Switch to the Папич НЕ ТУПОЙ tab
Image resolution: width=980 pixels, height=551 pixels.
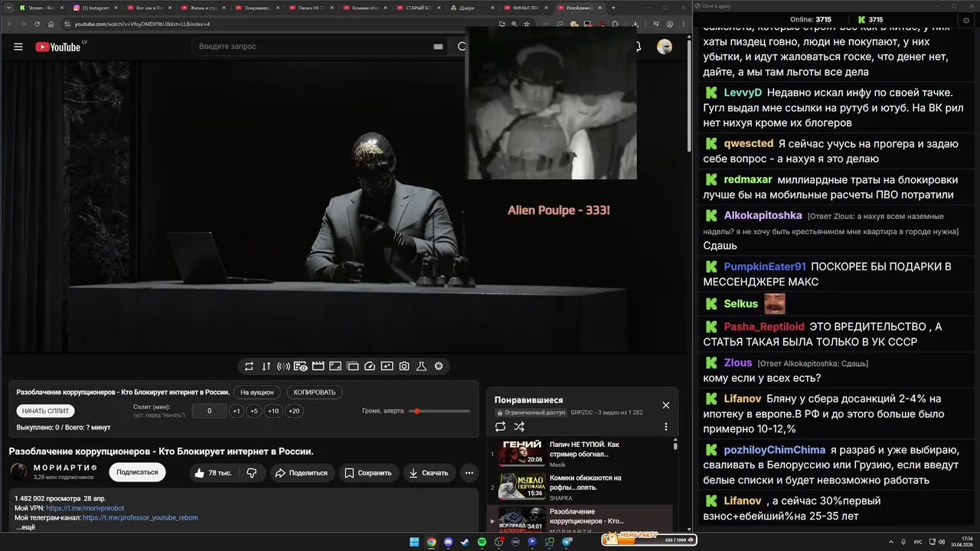click(x=310, y=8)
